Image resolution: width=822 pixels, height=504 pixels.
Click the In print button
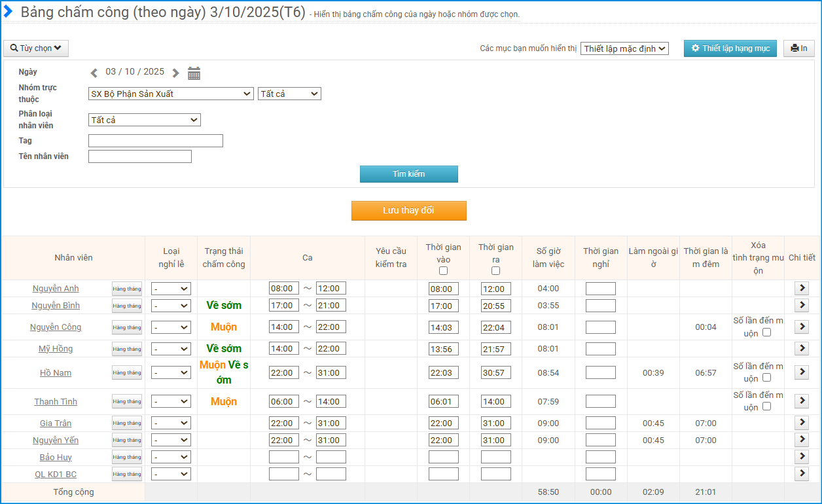click(x=798, y=48)
